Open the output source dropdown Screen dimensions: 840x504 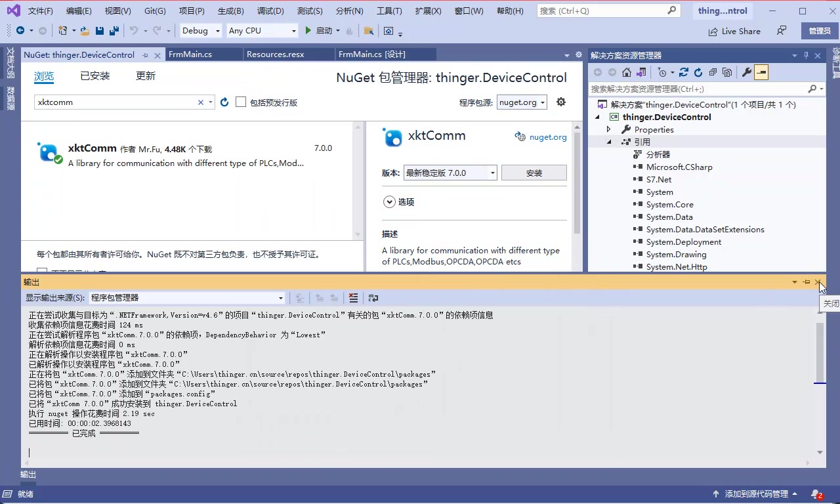point(187,298)
